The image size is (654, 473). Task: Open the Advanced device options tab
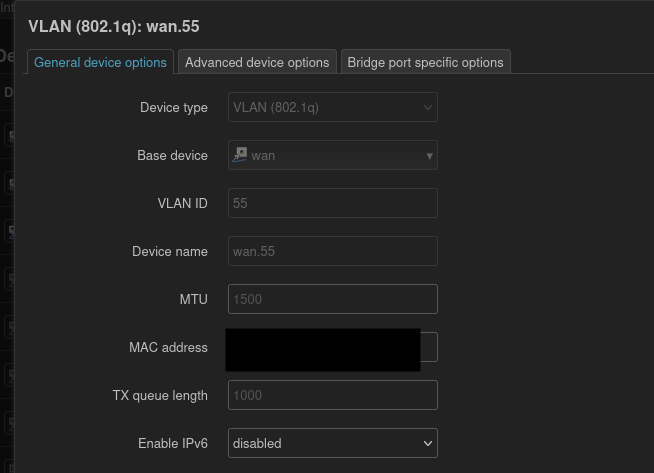click(x=257, y=62)
